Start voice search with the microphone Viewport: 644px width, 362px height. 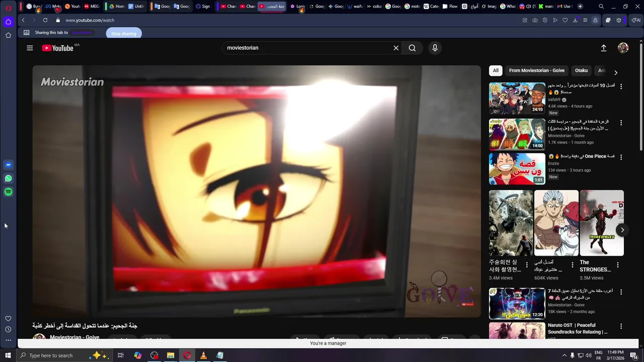435,48
